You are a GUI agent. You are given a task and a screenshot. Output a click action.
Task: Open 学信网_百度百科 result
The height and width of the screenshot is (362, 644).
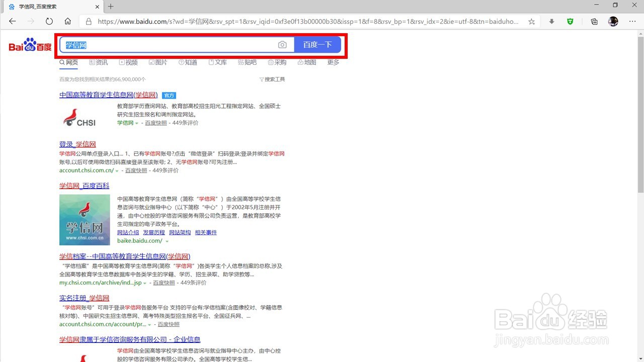click(x=84, y=186)
